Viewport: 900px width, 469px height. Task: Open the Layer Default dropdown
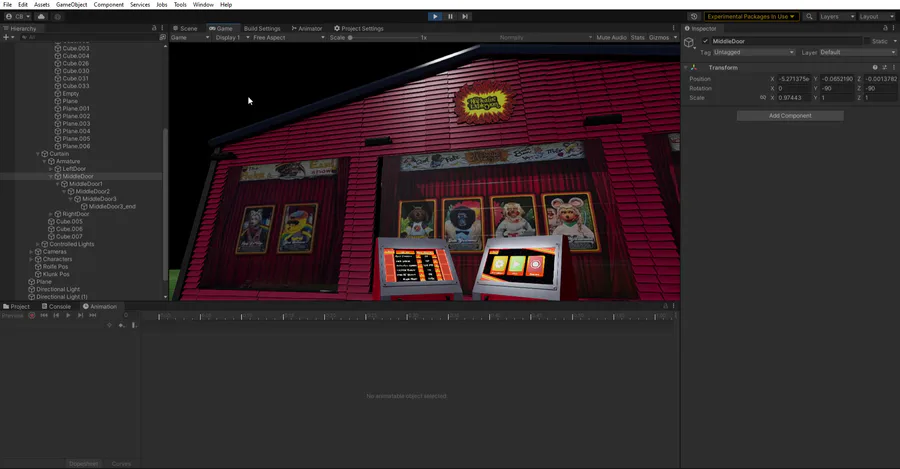(x=858, y=52)
